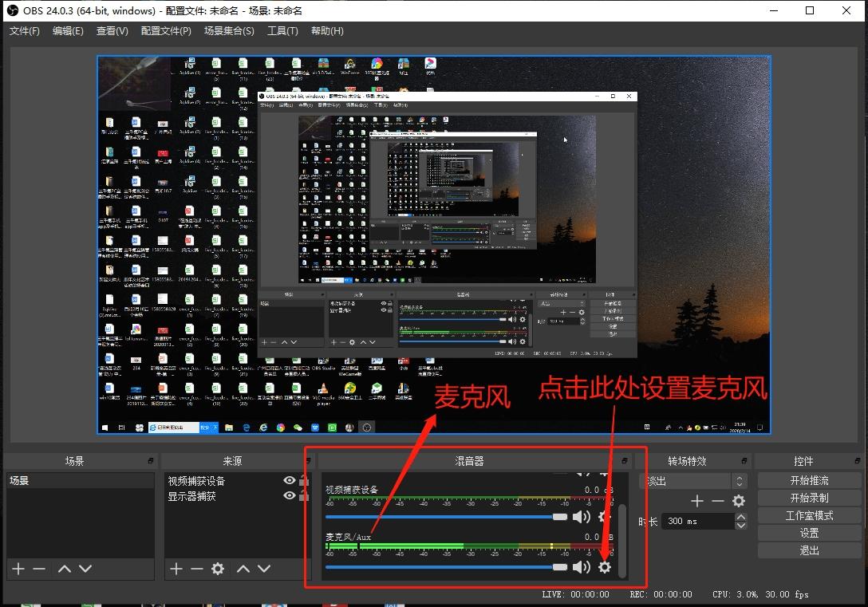
Task: Mute 麦克风/Aux with the mixer speaker icon
Action: click(582, 566)
